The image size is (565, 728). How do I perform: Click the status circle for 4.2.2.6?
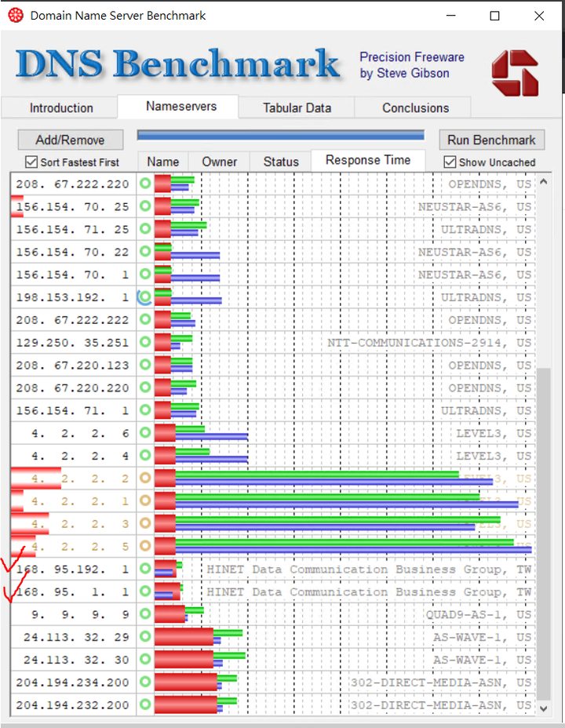click(x=145, y=432)
